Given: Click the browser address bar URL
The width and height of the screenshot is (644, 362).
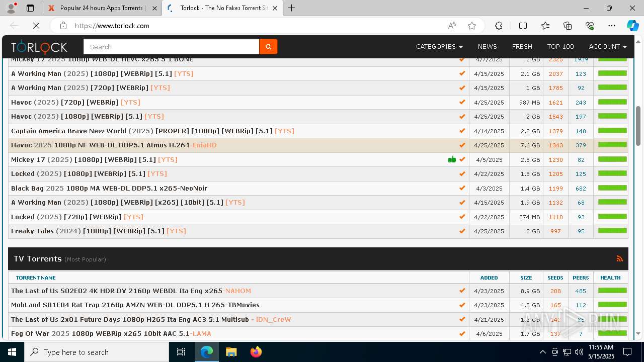Looking at the screenshot, I should 112,26.
